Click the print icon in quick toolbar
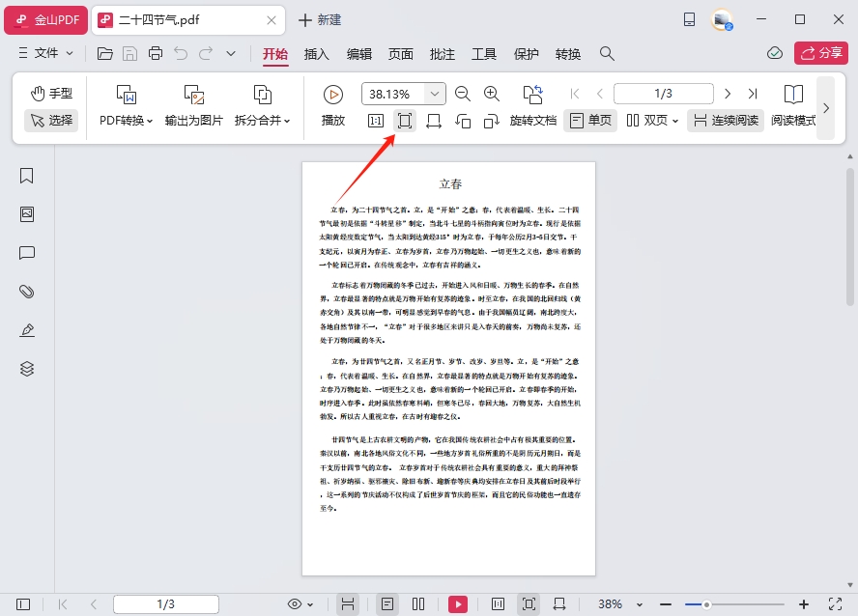Screen dimensions: 858x616 pyautogui.click(x=156, y=53)
